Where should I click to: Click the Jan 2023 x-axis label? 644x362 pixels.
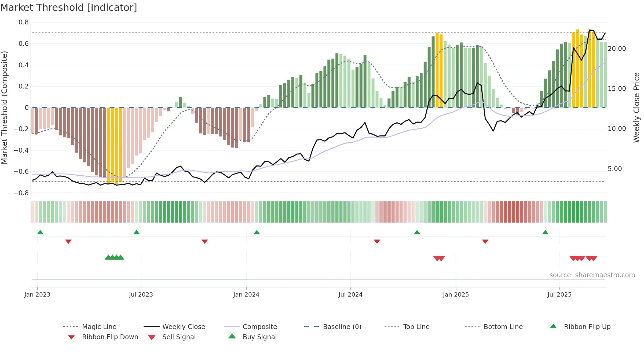point(37,295)
